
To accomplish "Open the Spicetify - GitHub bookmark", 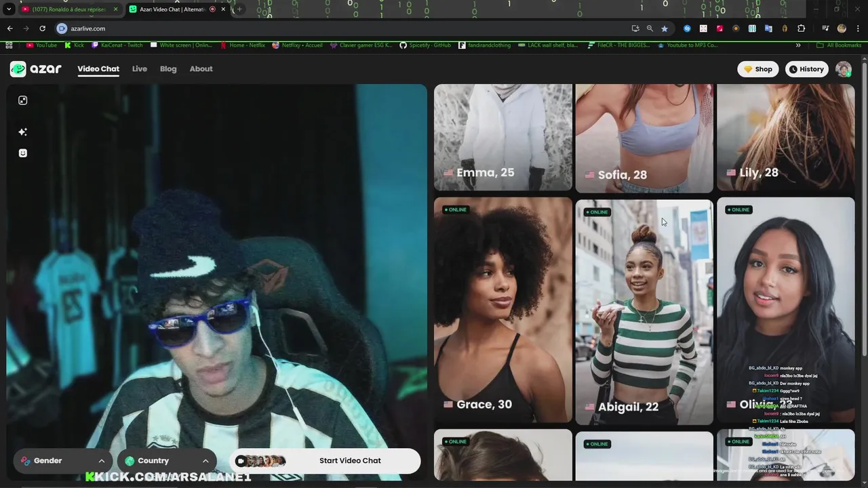I will (x=425, y=45).
